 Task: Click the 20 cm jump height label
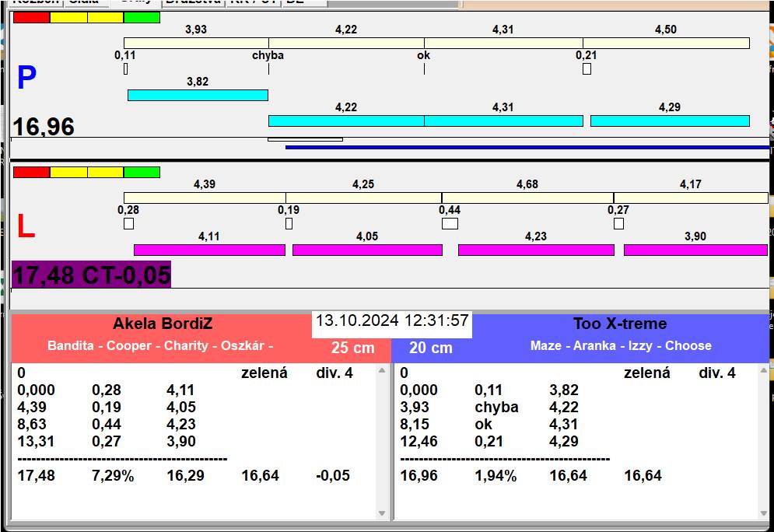[x=430, y=348]
